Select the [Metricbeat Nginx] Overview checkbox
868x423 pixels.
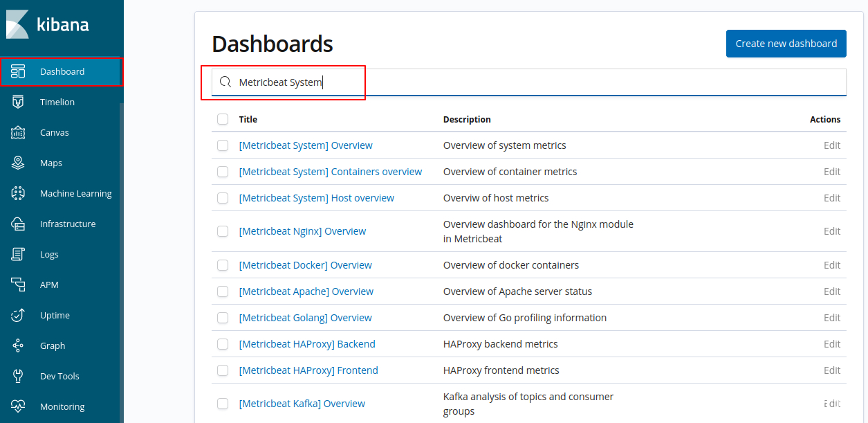click(223, 231)
